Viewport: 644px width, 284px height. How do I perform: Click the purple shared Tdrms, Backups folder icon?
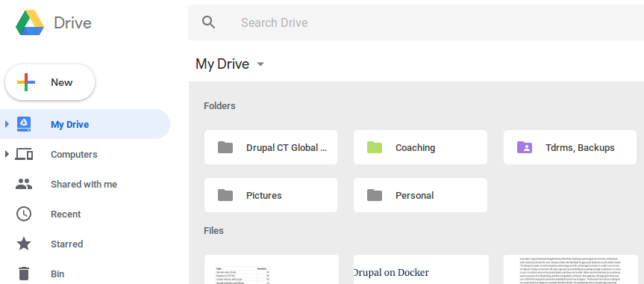point(525,147)
